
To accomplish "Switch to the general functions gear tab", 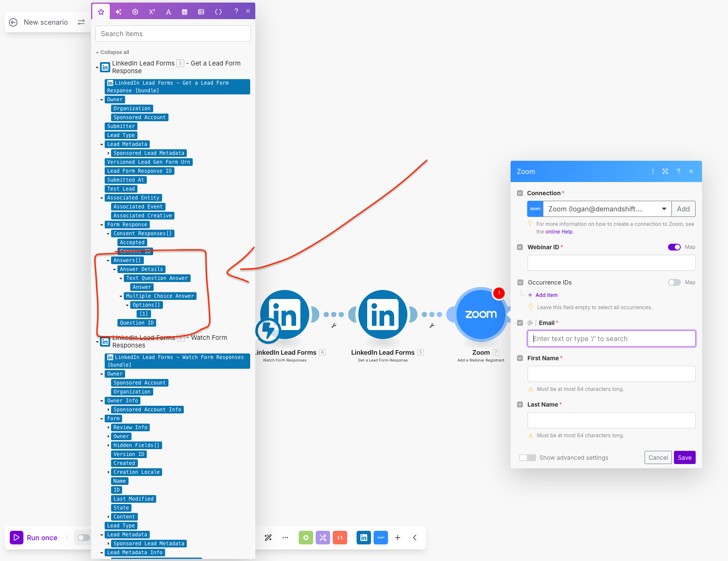I will pos(135,12).
